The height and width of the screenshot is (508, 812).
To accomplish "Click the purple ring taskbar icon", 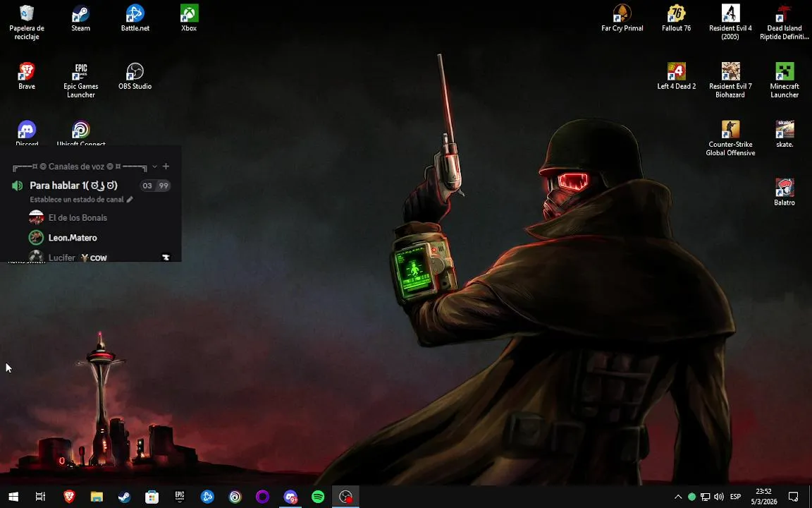I will (x=262, y=497).
